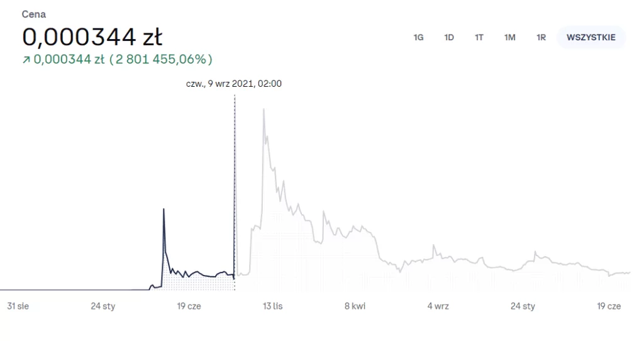
Task: Switch chart to 1D range
Action: coord(449,37)
